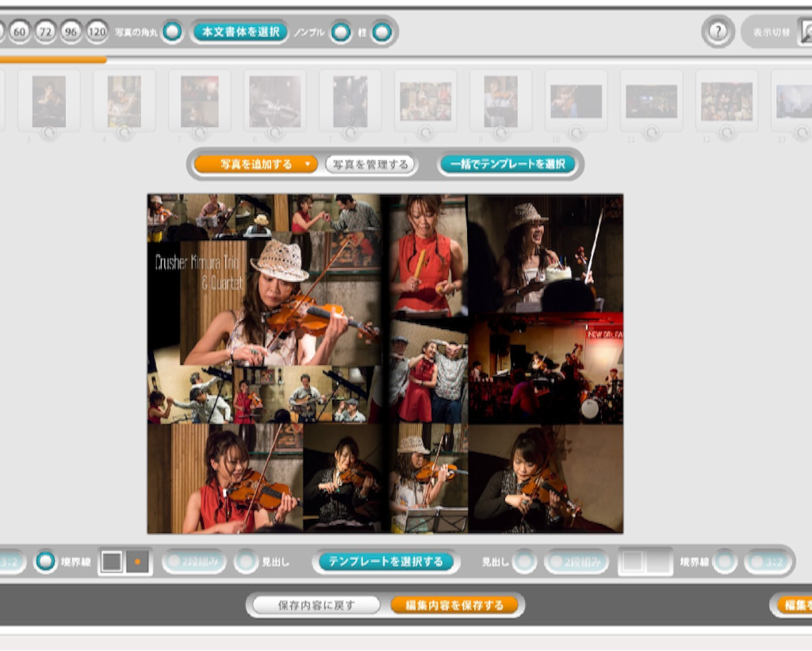Toggle right page 2段組み two-column switch
812x651 pixels.
tap(576, 561)
